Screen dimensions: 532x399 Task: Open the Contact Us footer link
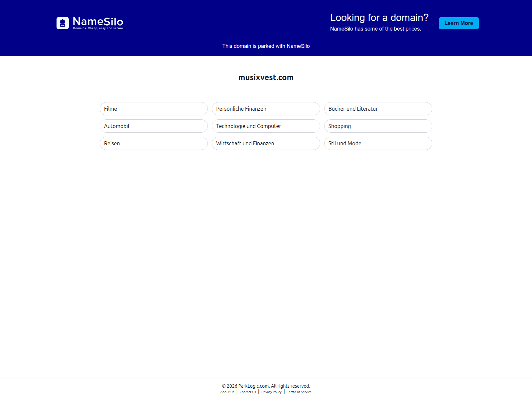(248, 392)
